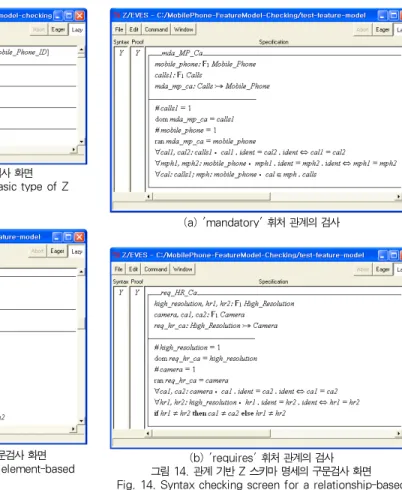Viewport: 402px width, 490px height.
Task: Minimize the bottom-left feature-model window
Action: [x=57, y=237]
